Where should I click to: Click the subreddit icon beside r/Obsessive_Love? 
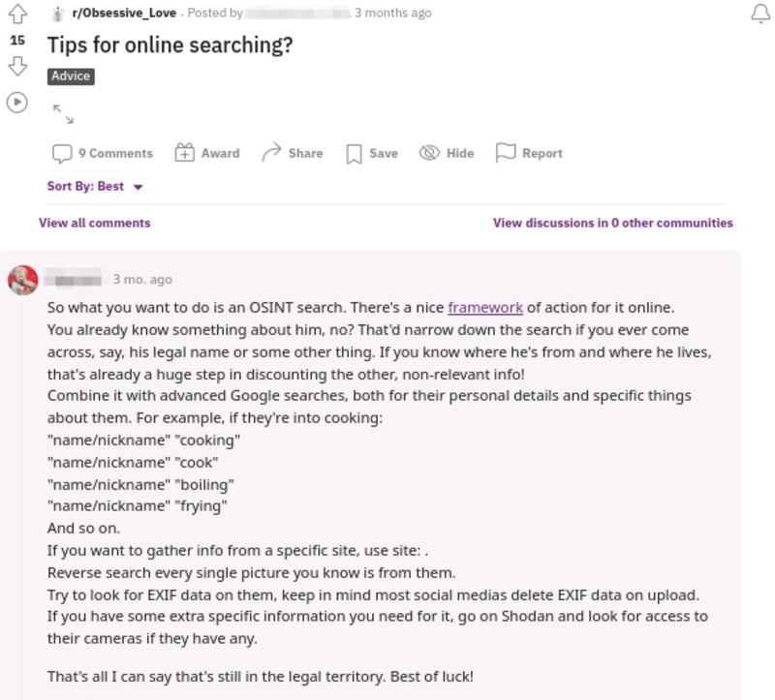click(57, 14)
